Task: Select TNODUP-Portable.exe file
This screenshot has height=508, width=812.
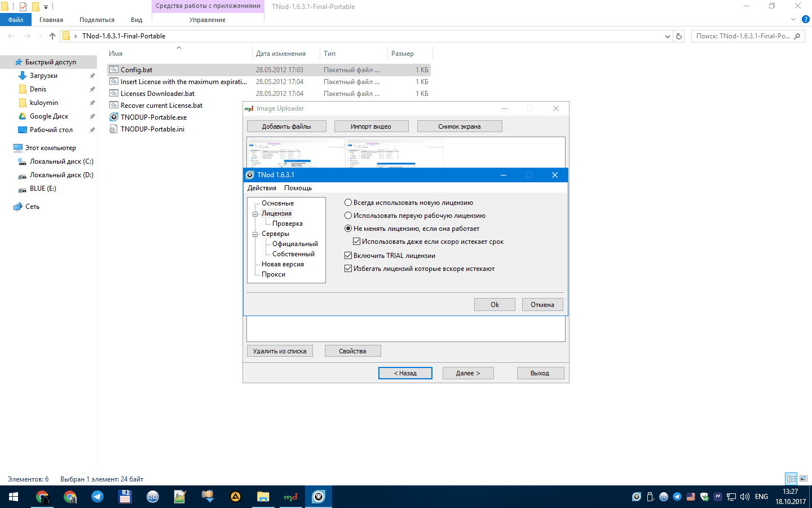Action: (x=153, y=117)
